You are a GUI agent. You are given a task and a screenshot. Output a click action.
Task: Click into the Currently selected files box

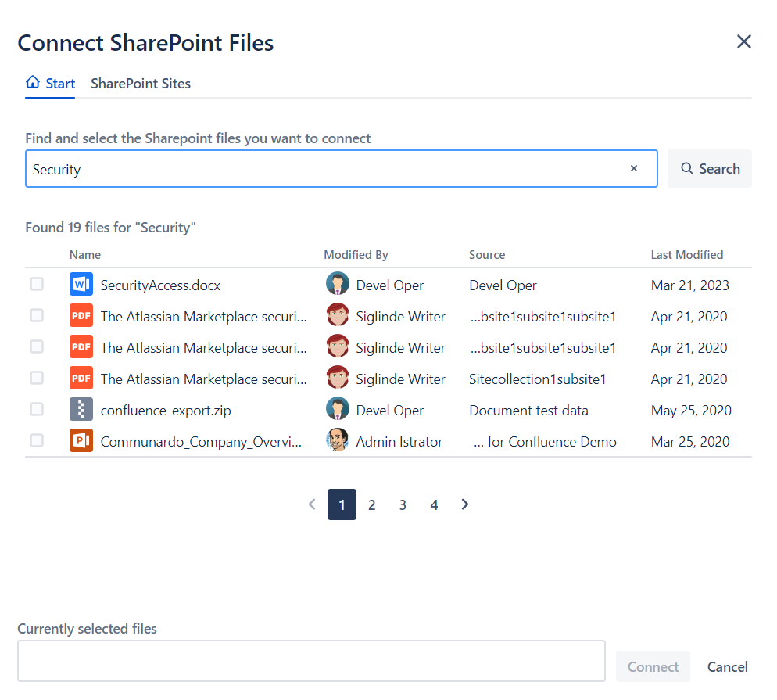tap(311, 661)
